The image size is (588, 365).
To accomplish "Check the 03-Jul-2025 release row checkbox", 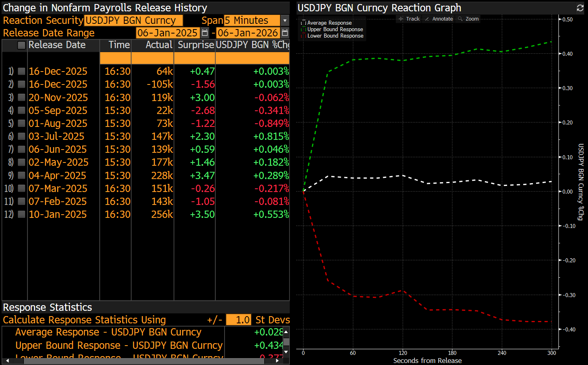I will (x=22, y=137).
